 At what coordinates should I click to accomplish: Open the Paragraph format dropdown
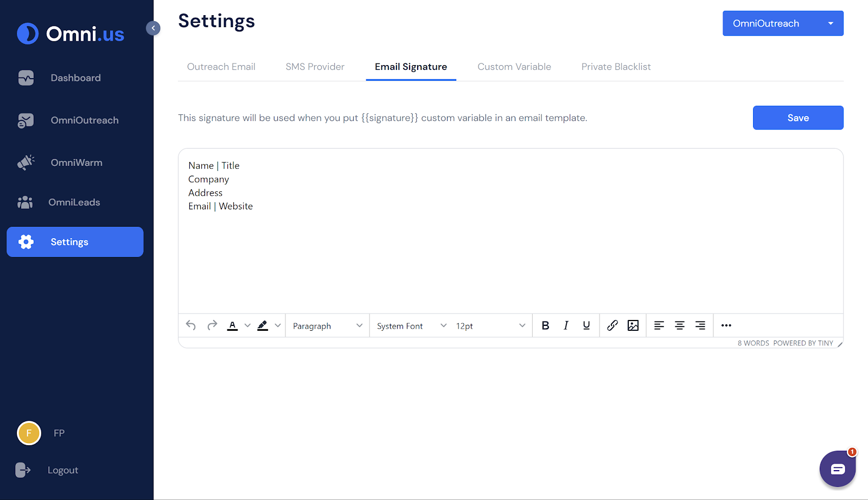[x=328, y=326]
